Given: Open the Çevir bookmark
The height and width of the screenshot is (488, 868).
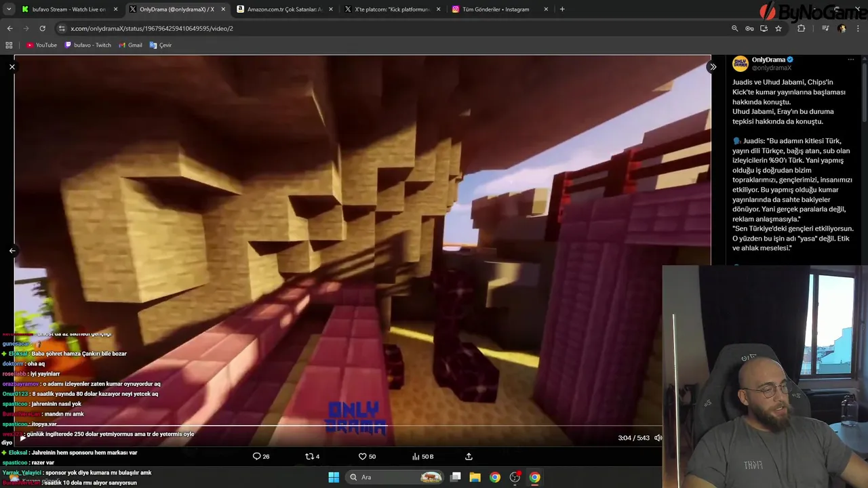Looking at the screenshot, I should point(161,45).
